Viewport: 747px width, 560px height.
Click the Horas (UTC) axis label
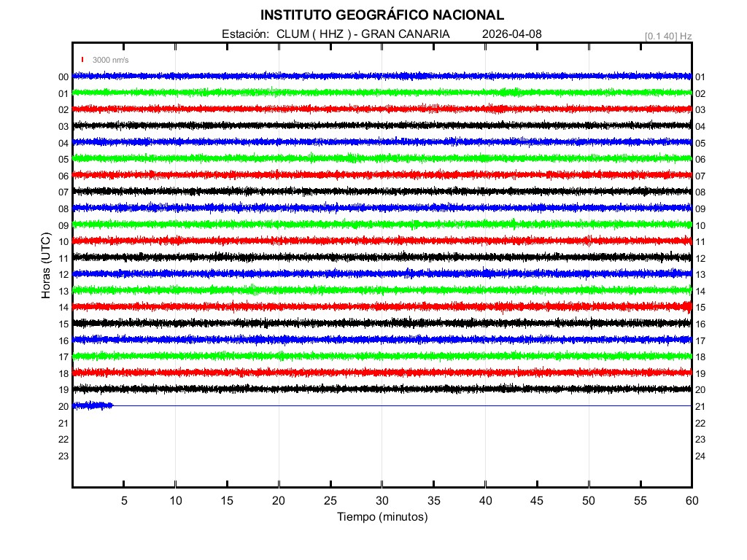point(45,266)
